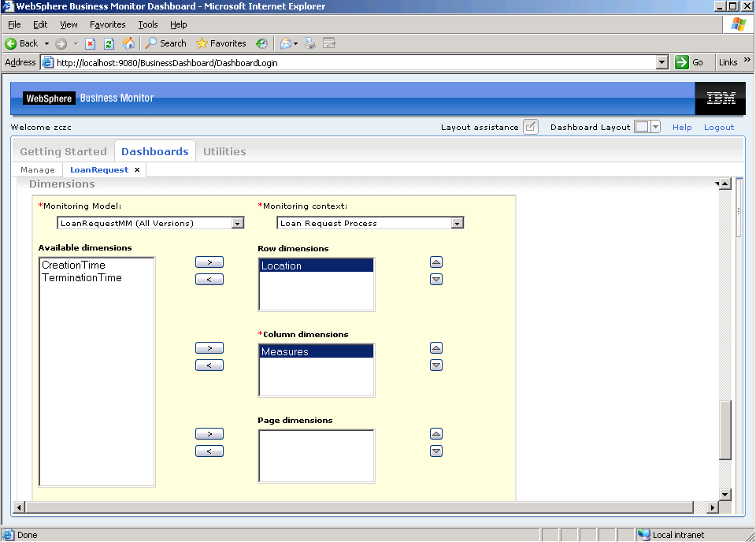756x542 pixels.
Task: Select CreationTime in Available dimensions
Action: (x=96, y=265)
